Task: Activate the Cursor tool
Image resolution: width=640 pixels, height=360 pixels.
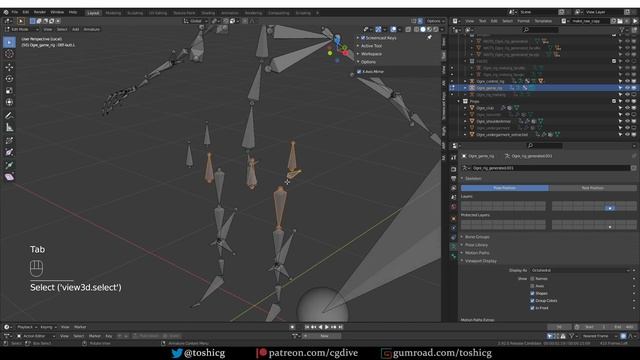Action: click(9, 54)
